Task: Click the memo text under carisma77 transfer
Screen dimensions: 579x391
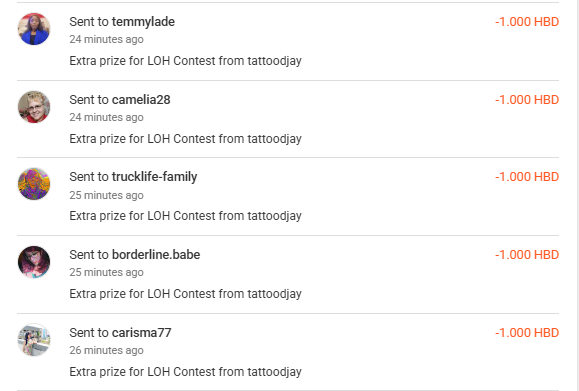Action: click(185, 372)
